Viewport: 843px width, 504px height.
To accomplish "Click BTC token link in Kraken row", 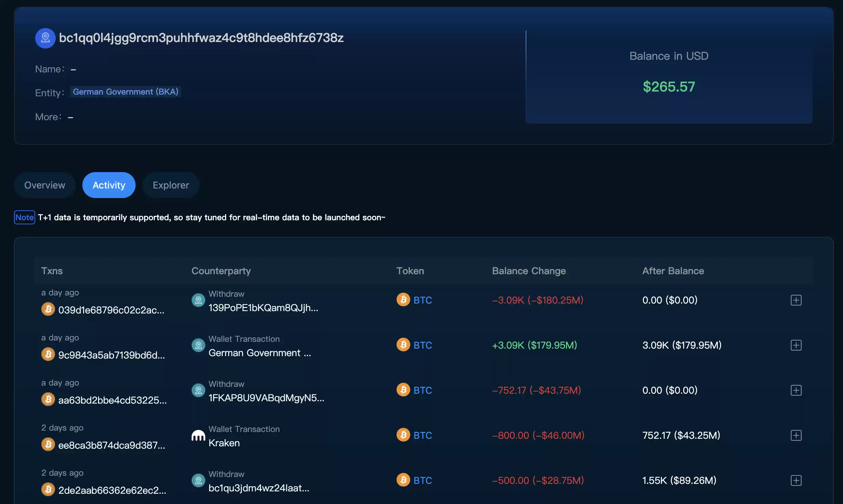I will coord(423,435).
